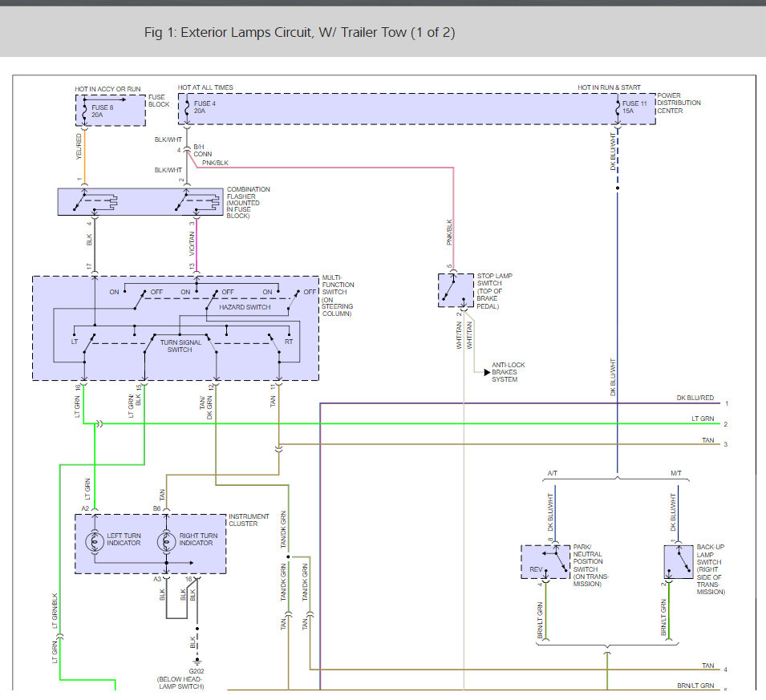Click the G202 ground symbol
This screenshot has width=766, height=700.
(x=197, y=662)
